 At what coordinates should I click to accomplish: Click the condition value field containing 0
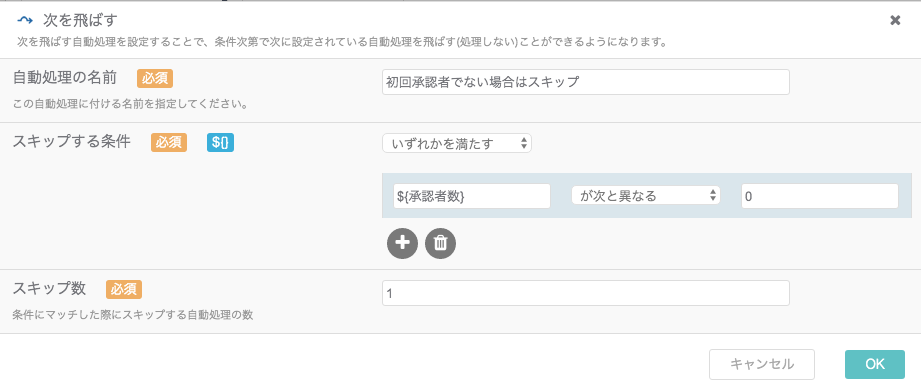click(x=819, y=196)
